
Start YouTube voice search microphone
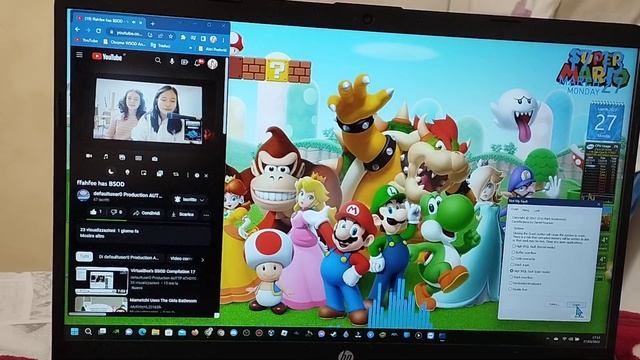[x=172, y=61]
